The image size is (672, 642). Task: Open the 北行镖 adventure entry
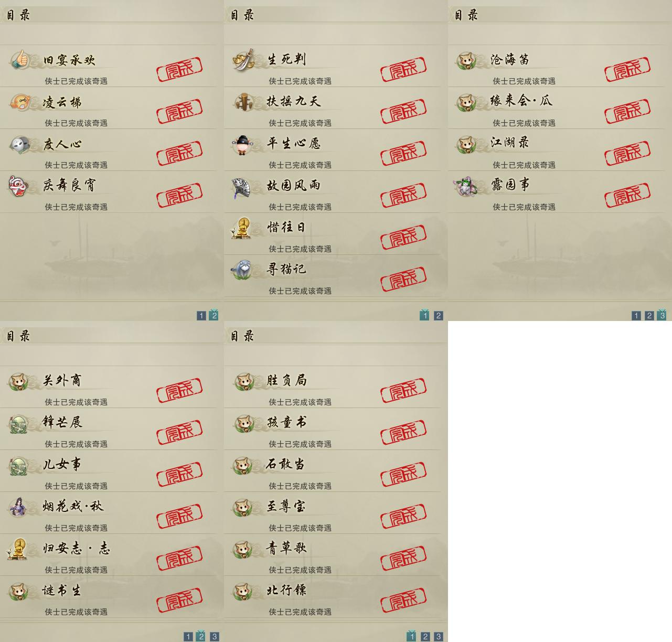pyautogui.click(x=332, y=597)
